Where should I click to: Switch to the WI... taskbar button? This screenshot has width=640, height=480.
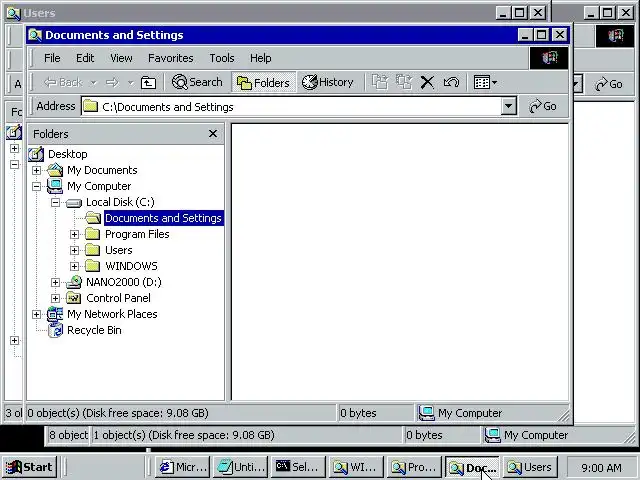pos(356,467)
